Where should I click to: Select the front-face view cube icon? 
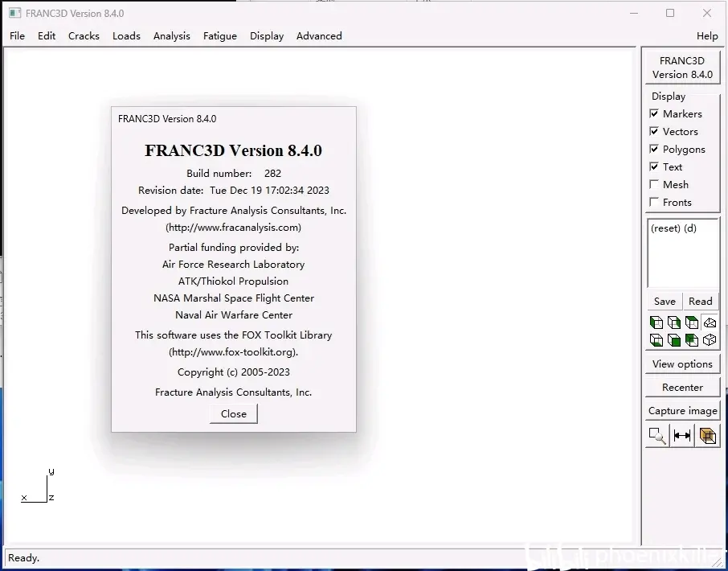674,340
